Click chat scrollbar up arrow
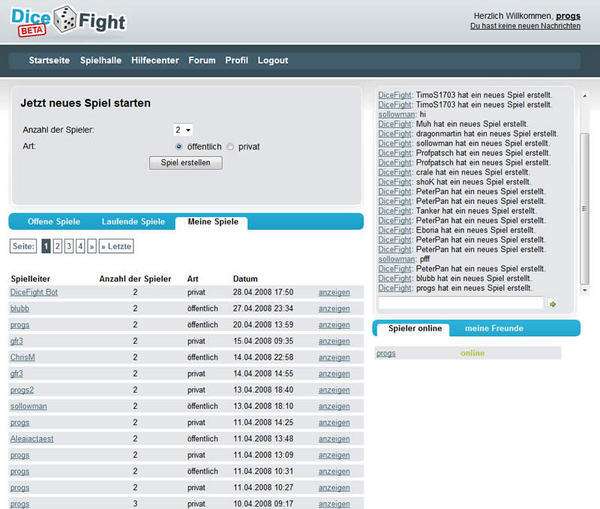Viewport: 600px width, 509px height. point(584,96)
